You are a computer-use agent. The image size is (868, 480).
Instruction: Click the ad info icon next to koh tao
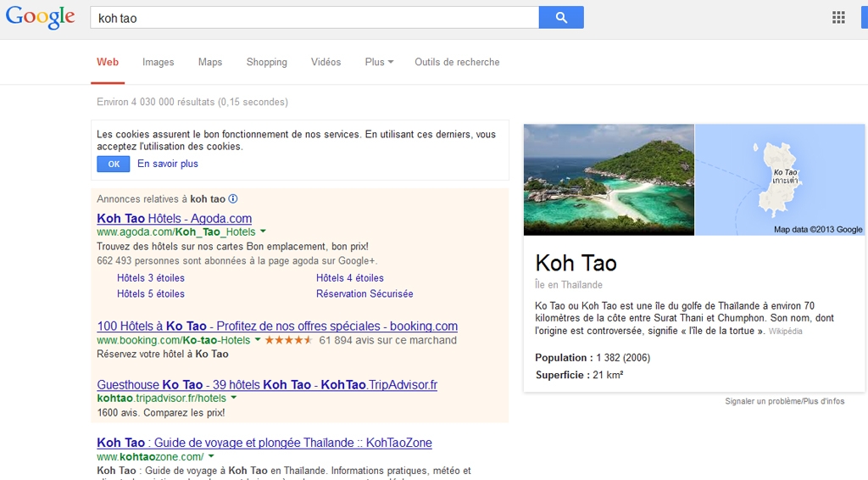pyautogui.click(x=233, y=198)
